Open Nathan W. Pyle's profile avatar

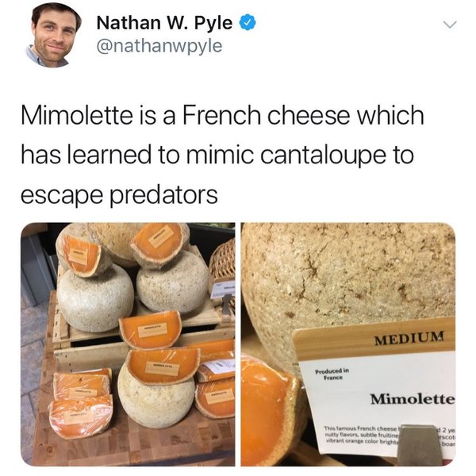(x=53, y=35)
